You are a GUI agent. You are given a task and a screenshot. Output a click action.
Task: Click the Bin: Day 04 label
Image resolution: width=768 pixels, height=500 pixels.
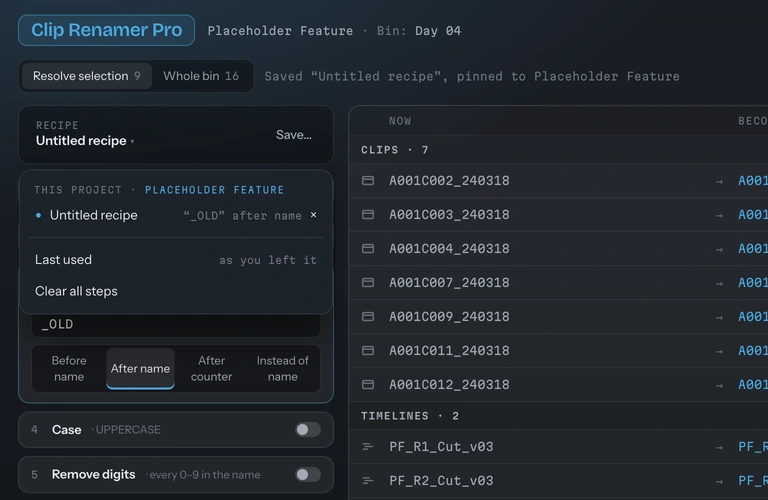point(419,31)
